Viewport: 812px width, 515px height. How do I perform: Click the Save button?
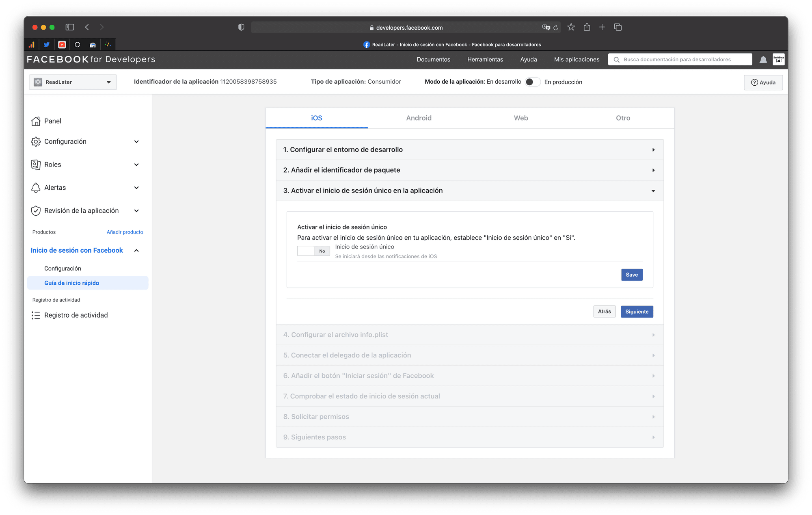pyautogui.click(x=632, y=275)
